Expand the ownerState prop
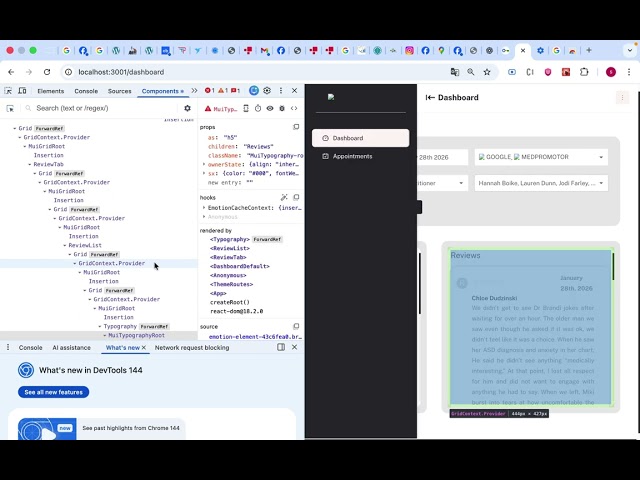The image size is (640, 480). 204,164
